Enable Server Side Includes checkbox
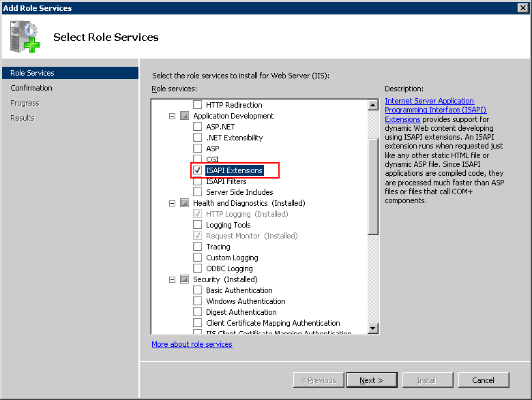The width and height of the screenshot is (532, 400). [x=198, y=192]
